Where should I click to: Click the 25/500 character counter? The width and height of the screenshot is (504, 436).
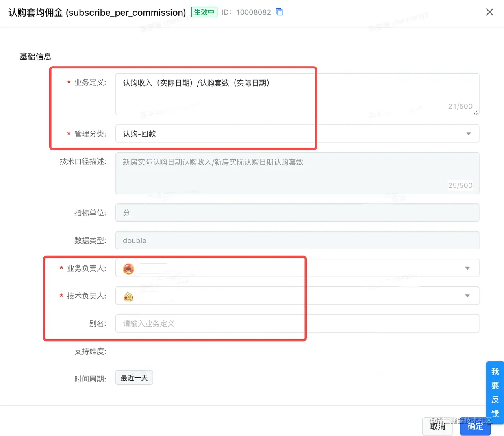[x=460, y=185]
